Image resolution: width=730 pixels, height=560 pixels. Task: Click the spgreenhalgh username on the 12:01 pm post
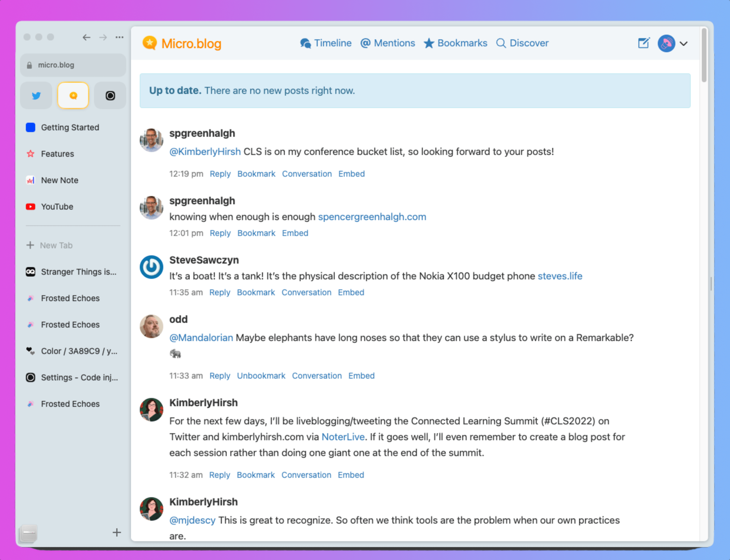pyautogui.click(x=202, y=201)
